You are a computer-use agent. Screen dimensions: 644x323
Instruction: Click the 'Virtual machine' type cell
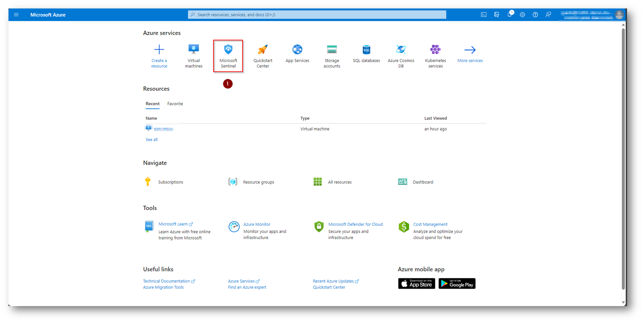315,129
